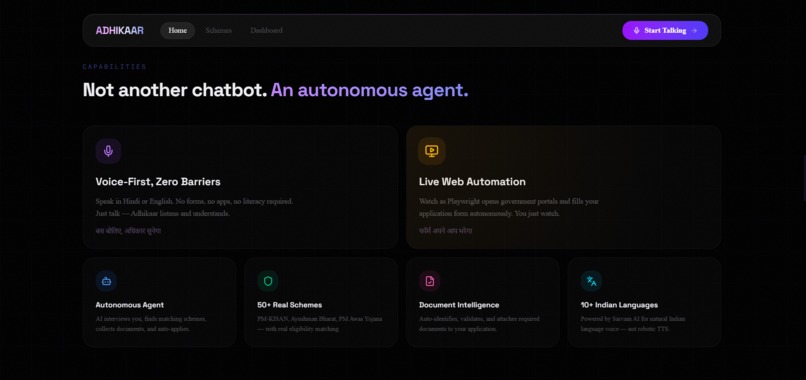
Task: Click the 'Watch as Playwright opens' description
Action: (509, 207)
